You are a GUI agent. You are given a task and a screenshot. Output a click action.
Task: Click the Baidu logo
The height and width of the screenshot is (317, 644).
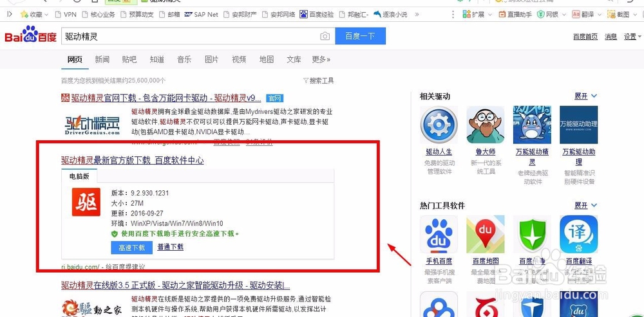point(30,35)
